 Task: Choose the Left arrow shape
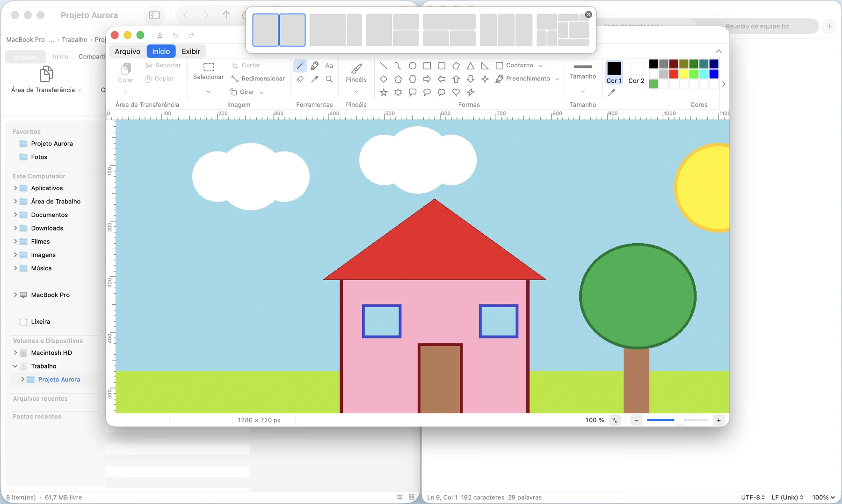coord(442,79)
